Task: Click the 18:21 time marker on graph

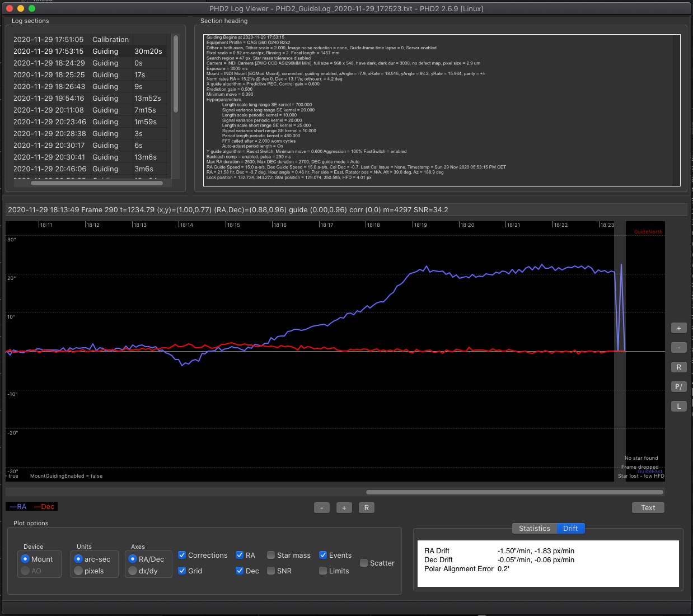Action: 513,225
